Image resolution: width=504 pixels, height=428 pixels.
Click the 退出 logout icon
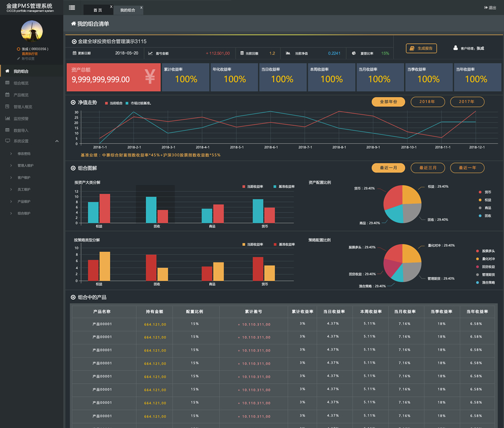pyautogui.click(x=486, y=8)
